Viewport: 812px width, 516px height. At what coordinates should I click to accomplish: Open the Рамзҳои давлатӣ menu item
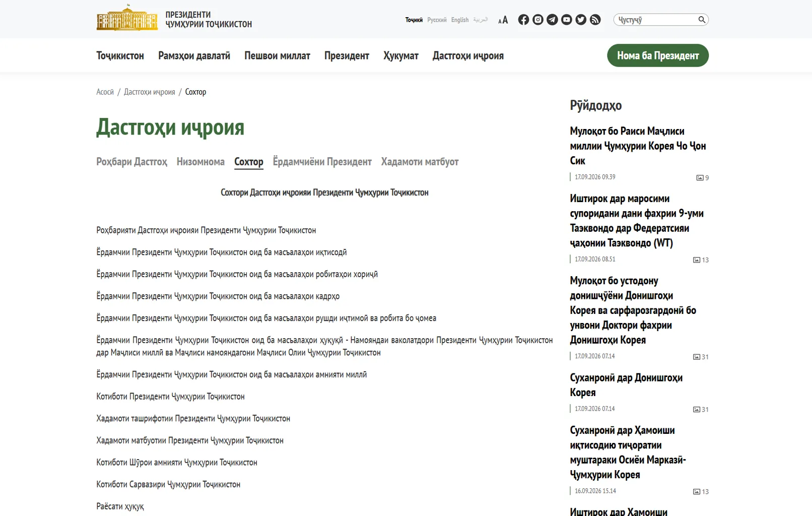(194, 56)
